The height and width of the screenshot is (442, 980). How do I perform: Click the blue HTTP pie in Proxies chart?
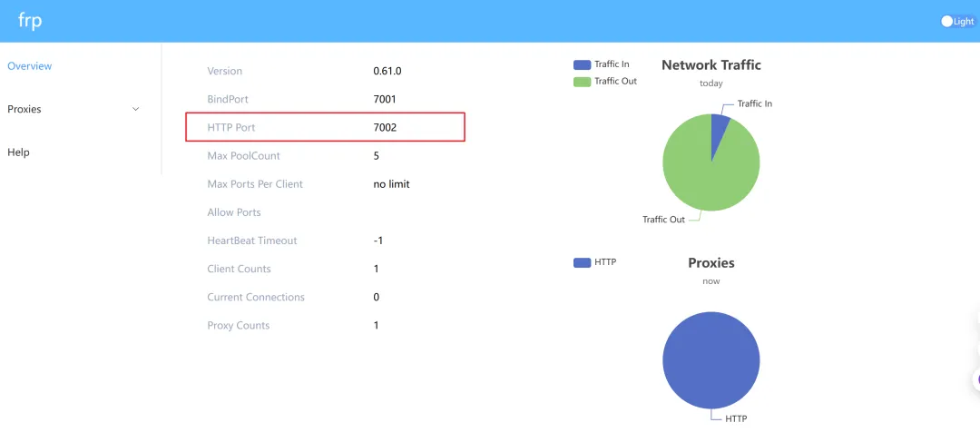click(710, 360)
